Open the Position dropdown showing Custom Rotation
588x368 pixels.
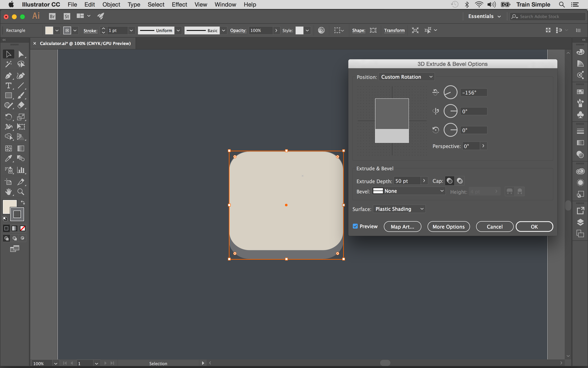(x=407, y=77)
